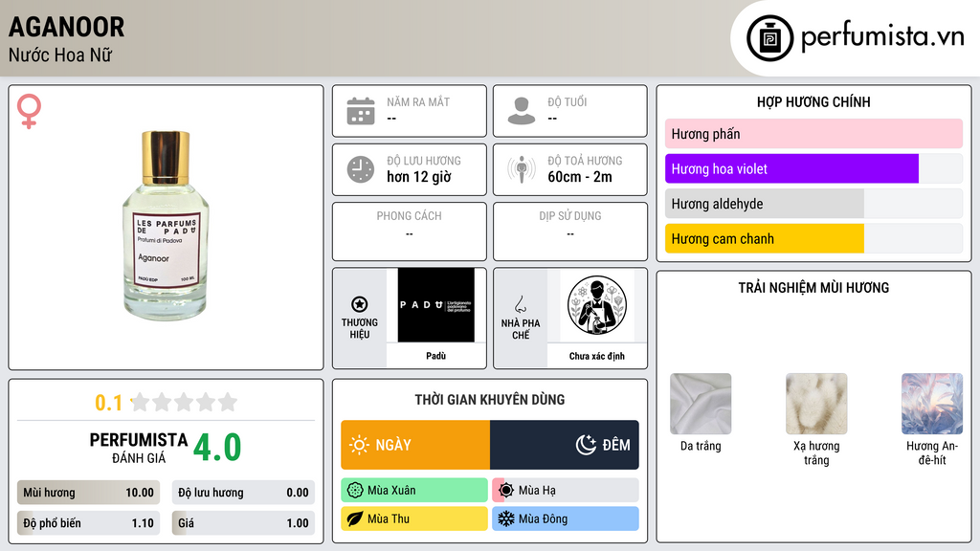Click the clock icon beside Độ lưu hương
980x551 pixels.
(361, 169)
